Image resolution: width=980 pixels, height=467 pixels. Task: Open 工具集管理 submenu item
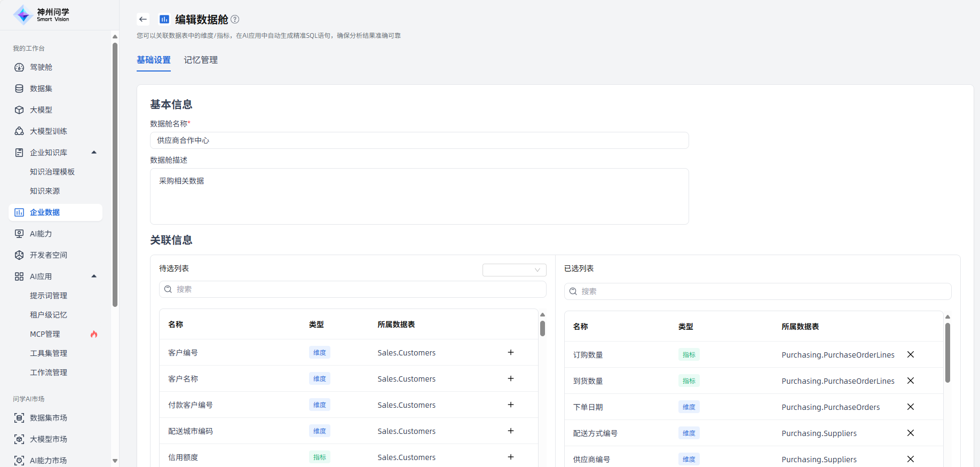coord(49,353)
